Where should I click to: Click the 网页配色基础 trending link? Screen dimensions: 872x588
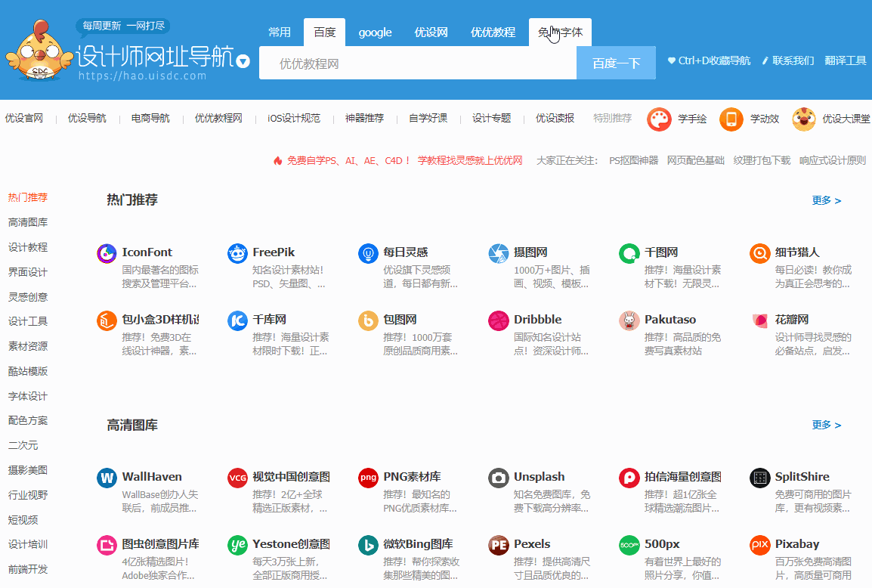(696, 160)
